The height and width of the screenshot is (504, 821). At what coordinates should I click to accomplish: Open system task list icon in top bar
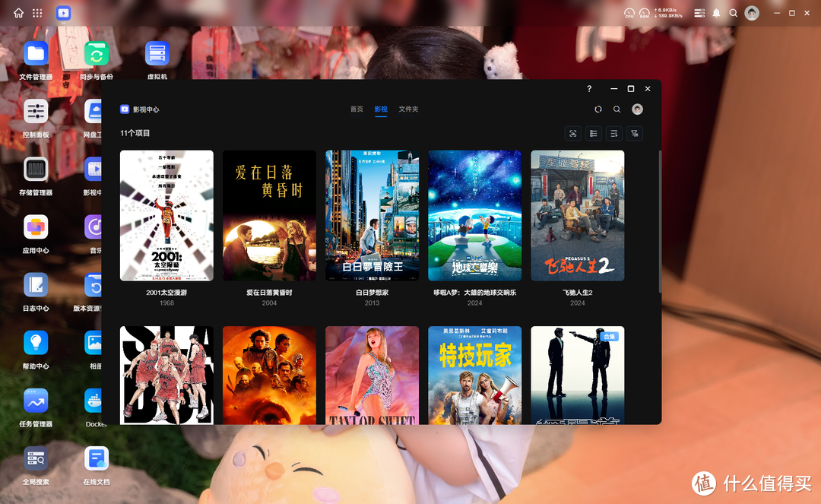[x=699, y=13]
